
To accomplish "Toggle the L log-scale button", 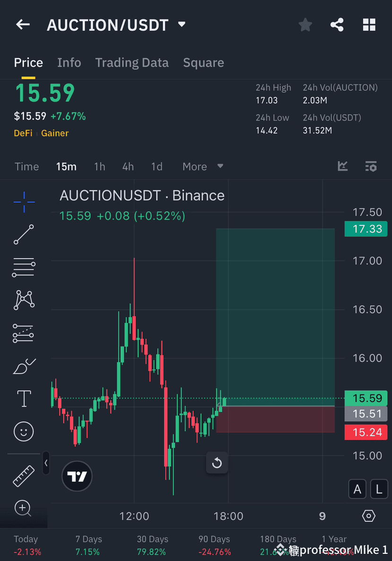I will 379,489.
